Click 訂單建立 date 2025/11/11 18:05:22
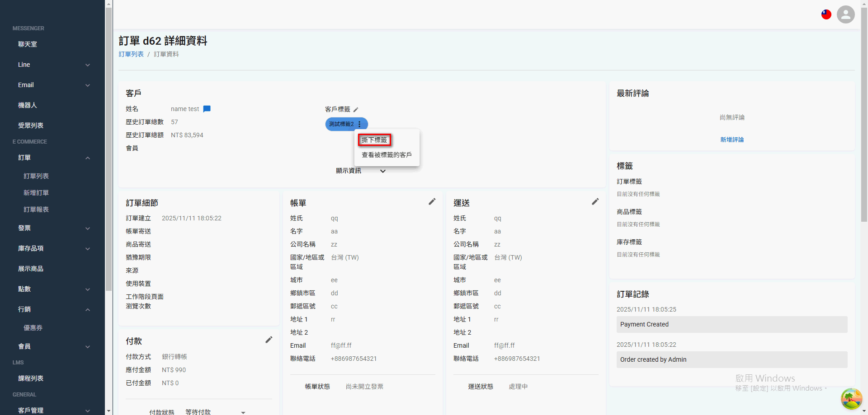The height and width of the screenshot is (415, 868). (192, 218)
